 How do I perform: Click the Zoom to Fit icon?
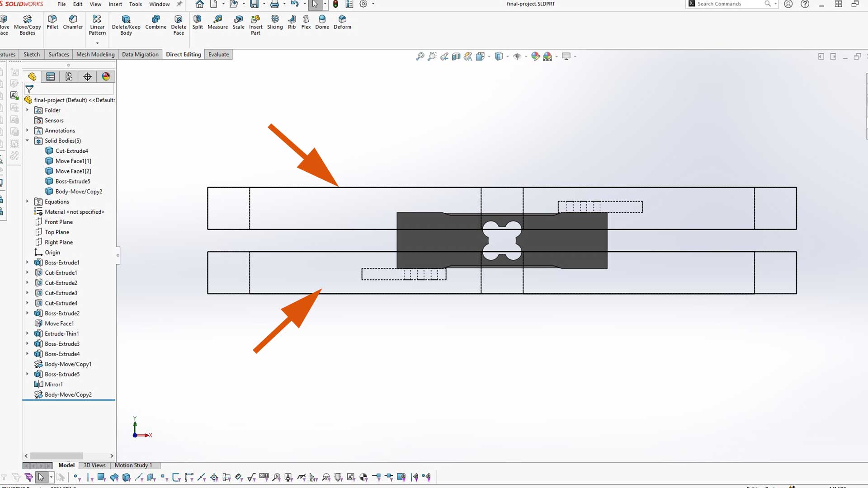tap(420, 56)
